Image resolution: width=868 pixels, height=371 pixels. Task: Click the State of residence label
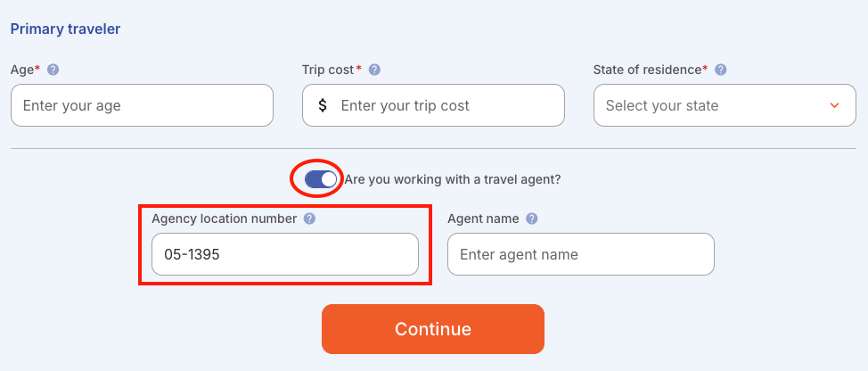[x=651, y=70]
